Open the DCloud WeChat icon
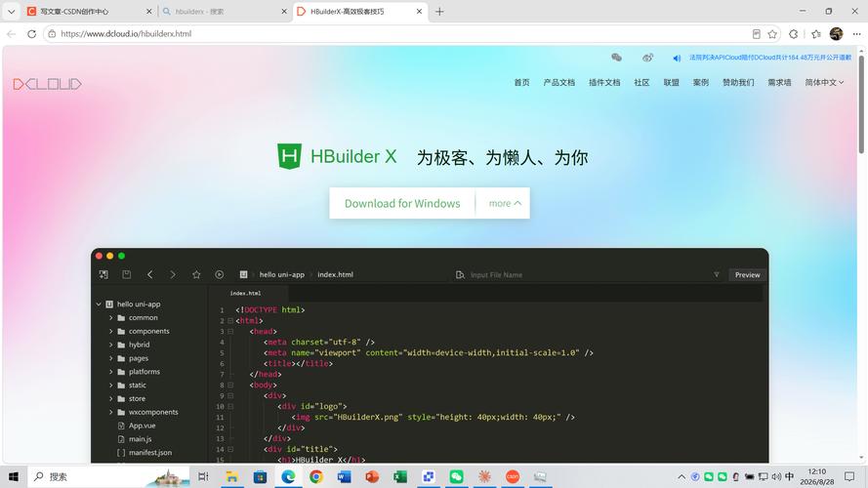Image resolution: width=868 pixels, height=488 pixels. 616,57
